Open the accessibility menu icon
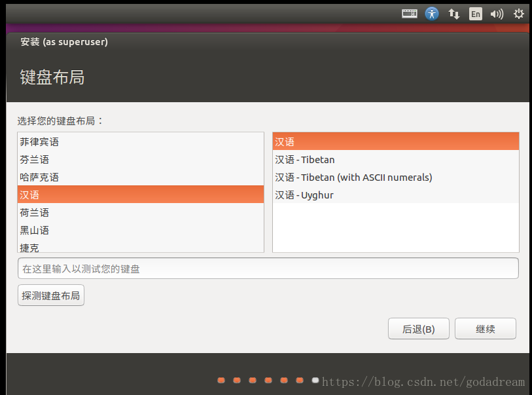 click(432, 14)
